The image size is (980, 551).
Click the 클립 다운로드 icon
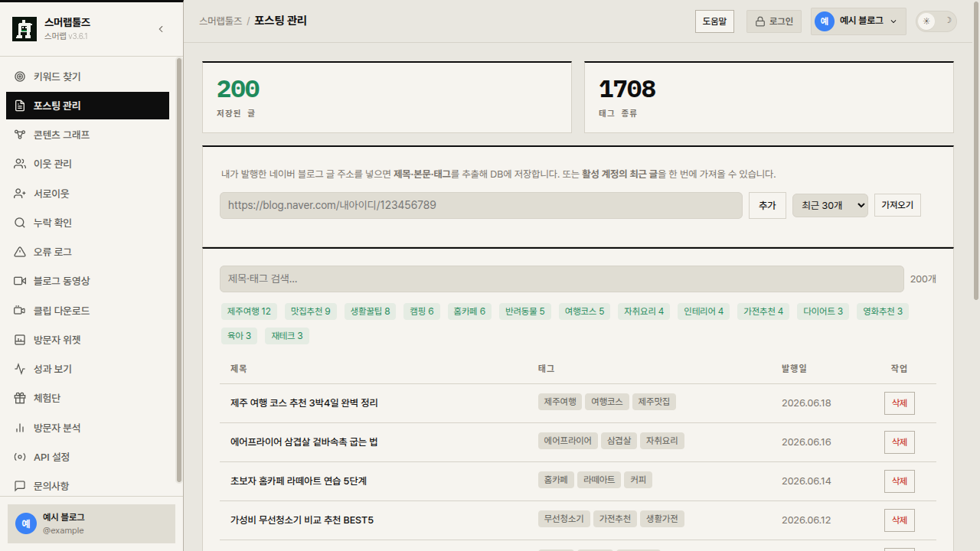(x=20, y=311)
